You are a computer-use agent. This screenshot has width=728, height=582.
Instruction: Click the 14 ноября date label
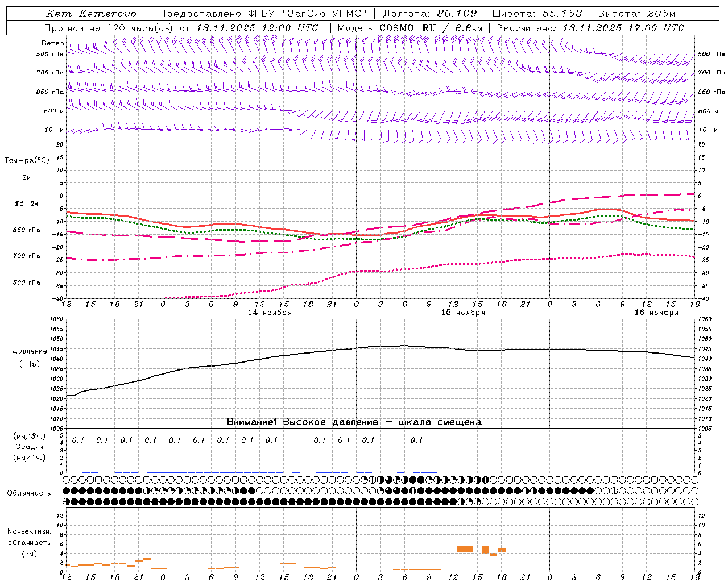[x=270, y=313]
